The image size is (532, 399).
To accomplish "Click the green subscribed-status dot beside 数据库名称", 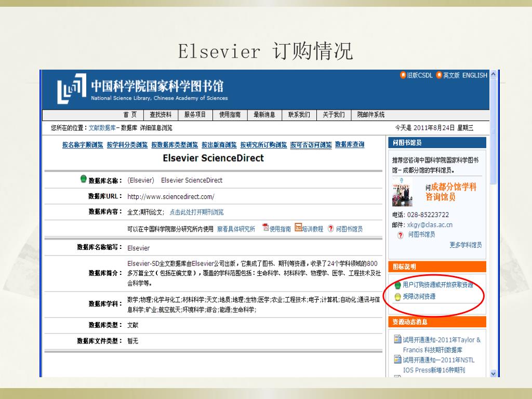I will tap(84, 179).
